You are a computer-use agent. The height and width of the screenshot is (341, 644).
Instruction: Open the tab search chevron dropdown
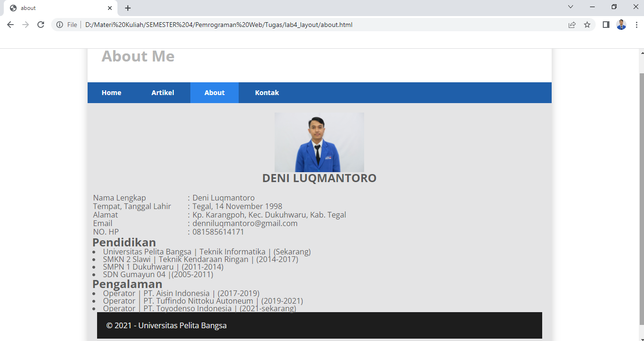pos(570,7)
